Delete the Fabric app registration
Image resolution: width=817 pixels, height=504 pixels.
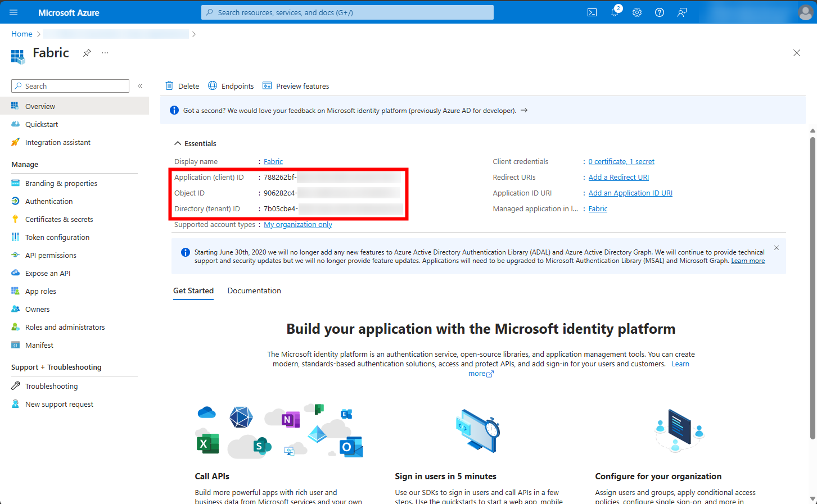[x=182, y=86]
